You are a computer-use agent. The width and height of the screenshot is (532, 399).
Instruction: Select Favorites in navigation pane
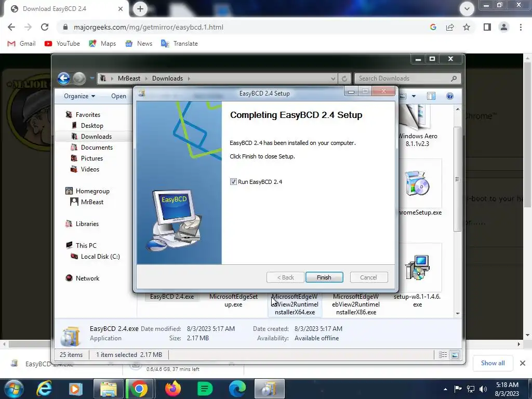coord(88,115)
